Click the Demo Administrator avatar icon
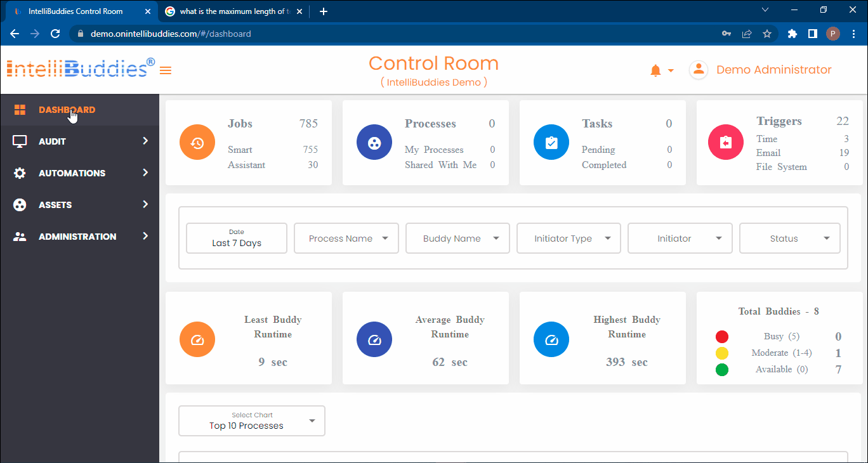This screenshot has height=463, width=868. [x=699, y=70]
